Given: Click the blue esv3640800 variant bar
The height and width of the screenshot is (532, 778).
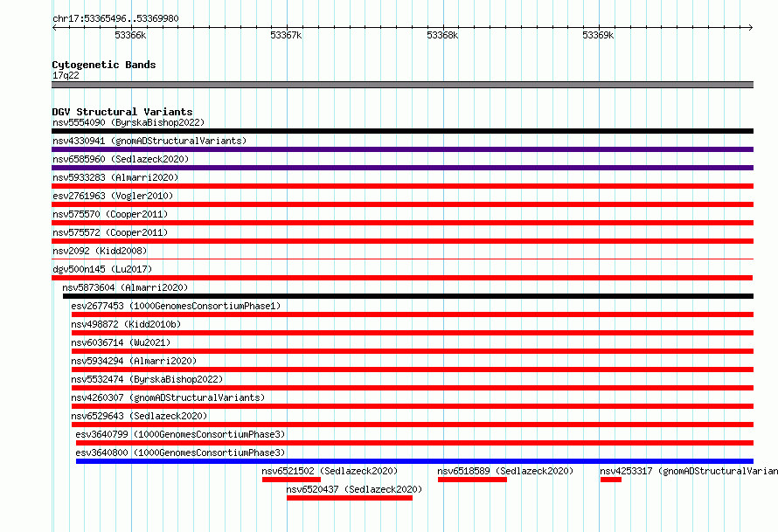Looking at the screenshot, I should tap(415, 461).
